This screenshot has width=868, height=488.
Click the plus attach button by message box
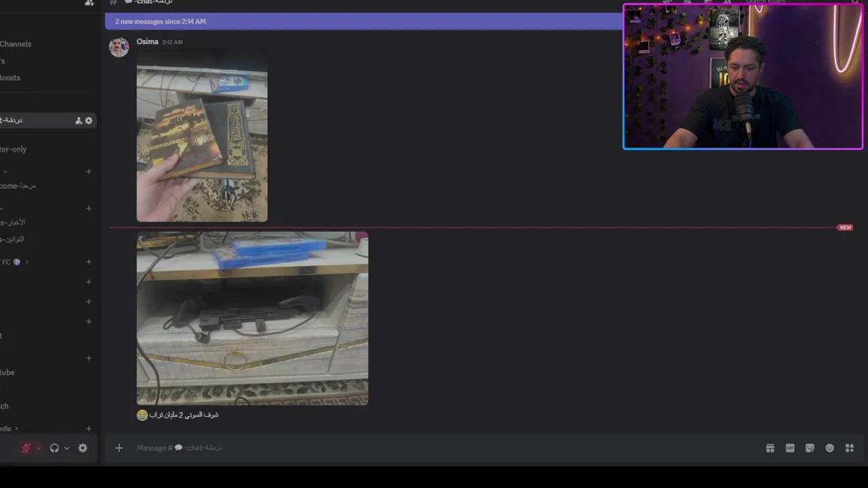click(x=119, y=448)
